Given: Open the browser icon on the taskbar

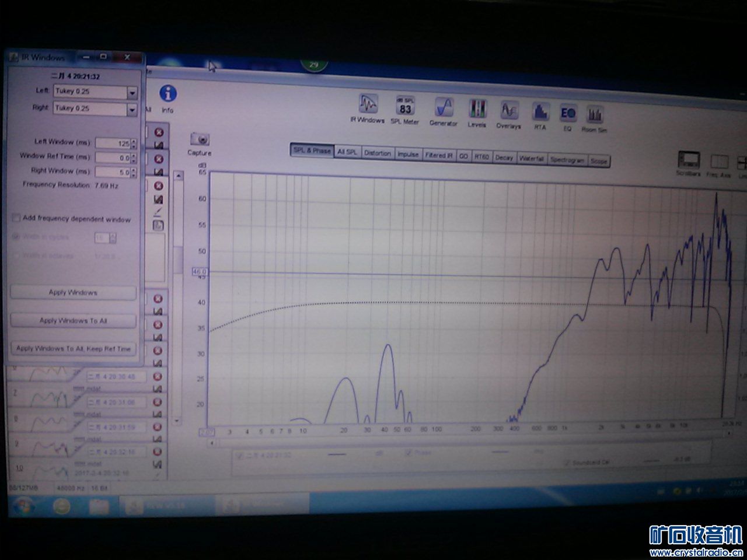Looking at the screenshot, I should pyautogui.click(x=61, y=506).
